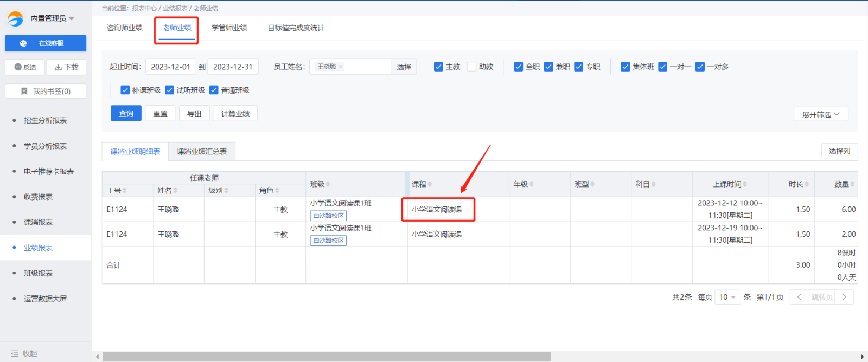
Task: Click 选择列 column chooser button
Action: pyautogui.click(x=839, y=151)
